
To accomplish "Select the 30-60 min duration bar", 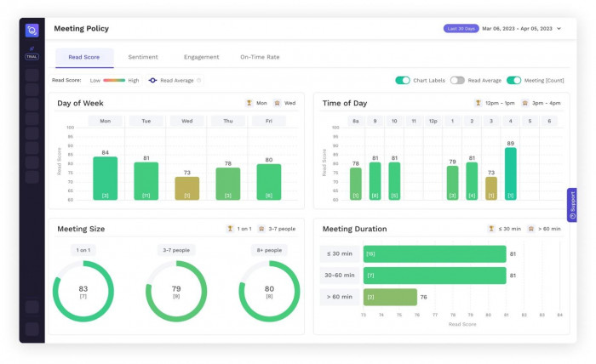I will (x=434, y=276).
